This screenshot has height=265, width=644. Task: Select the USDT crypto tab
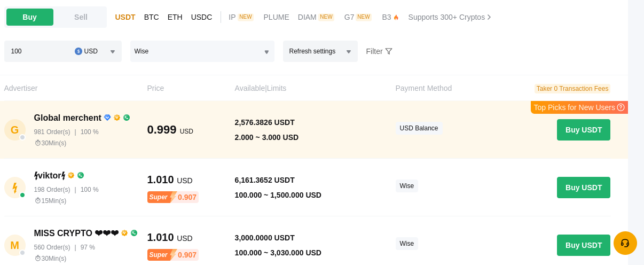point(125,17)
